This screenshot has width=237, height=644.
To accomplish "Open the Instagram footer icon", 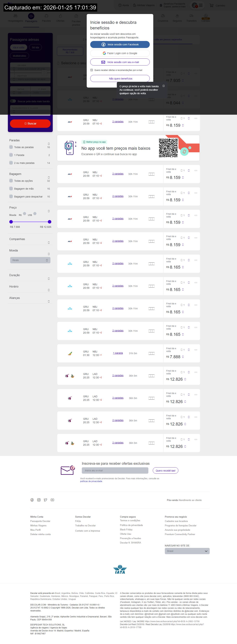I will 39,500.
